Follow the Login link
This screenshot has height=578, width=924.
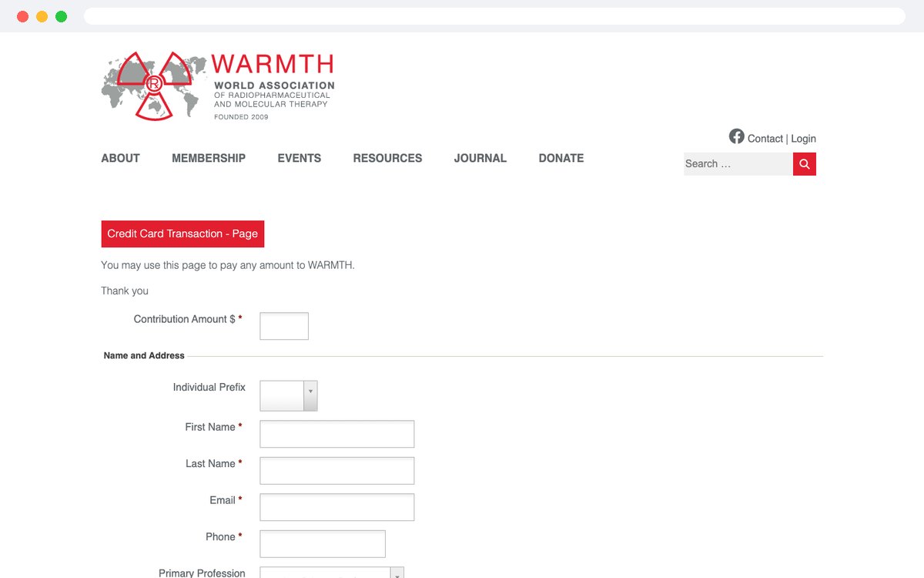click(803, 139)
